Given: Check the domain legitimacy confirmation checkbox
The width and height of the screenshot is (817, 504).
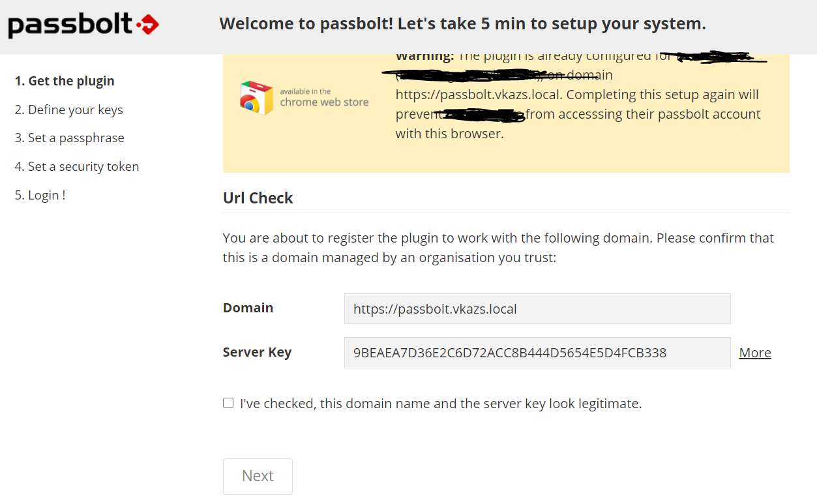Looking at the screenshot, I should point(228,403).
